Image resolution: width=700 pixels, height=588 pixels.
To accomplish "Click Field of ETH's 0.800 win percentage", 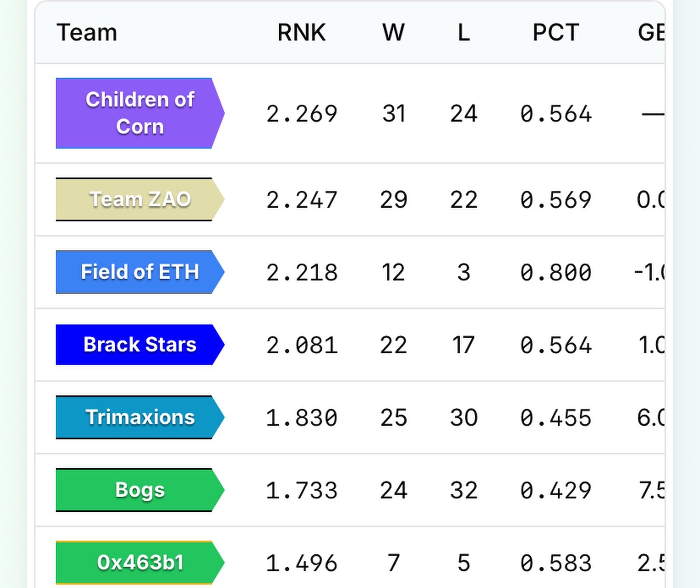I will coord(556,272).
